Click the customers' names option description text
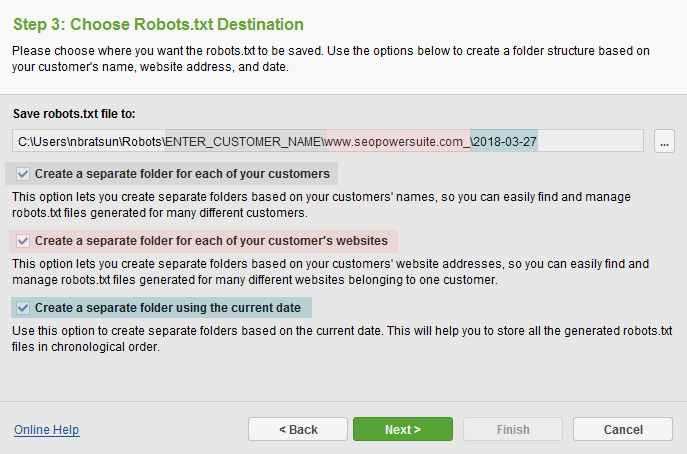This screenshot has height=454, width=687. pos(321,205)
